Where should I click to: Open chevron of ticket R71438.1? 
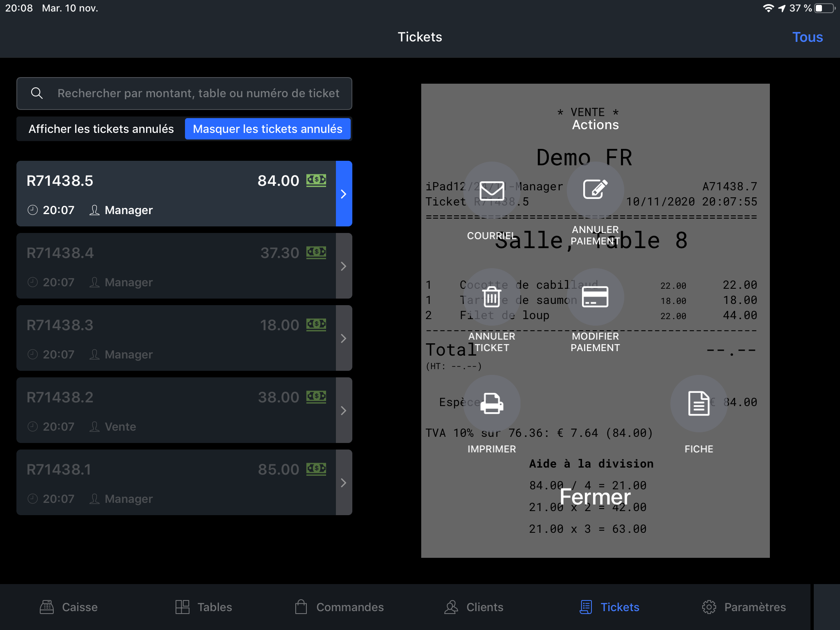344,482
